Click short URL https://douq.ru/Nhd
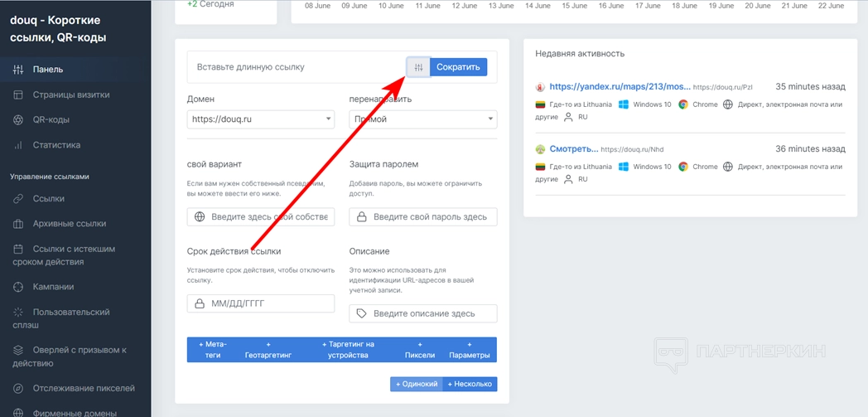This screenshot has height=417, width=868. 632,149
